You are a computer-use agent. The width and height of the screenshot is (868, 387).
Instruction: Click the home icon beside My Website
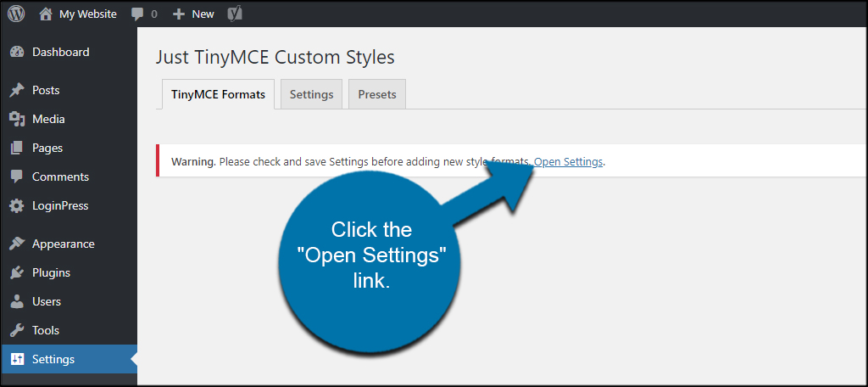pos(46,14)
